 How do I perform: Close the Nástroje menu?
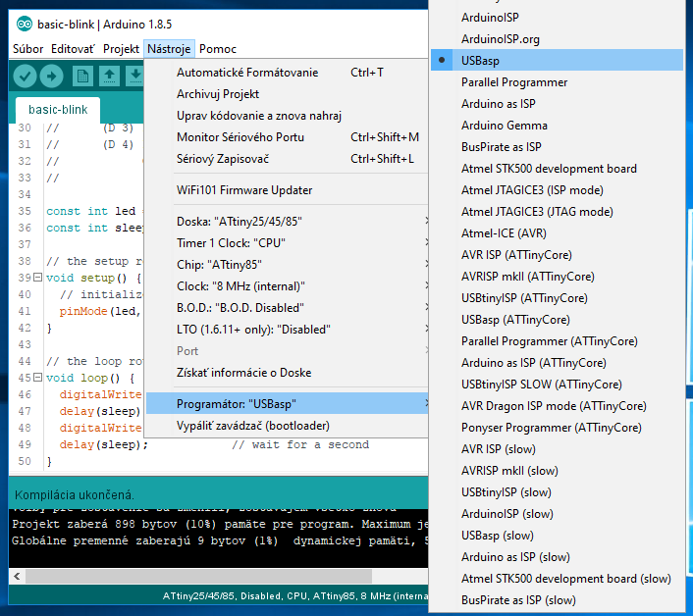169,49
